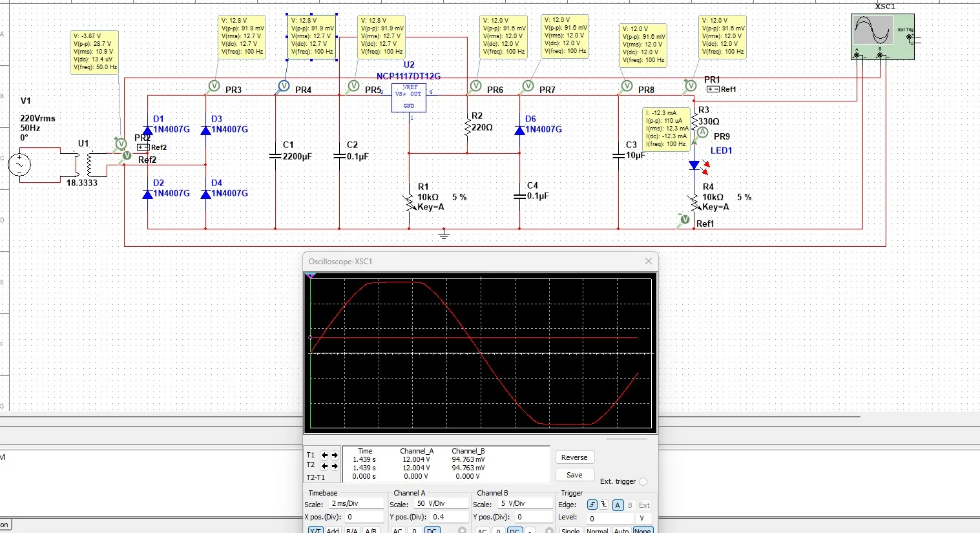Edit Timebase X pos. (Div) field
The image size is (980, 533).
tap(364, 517)
